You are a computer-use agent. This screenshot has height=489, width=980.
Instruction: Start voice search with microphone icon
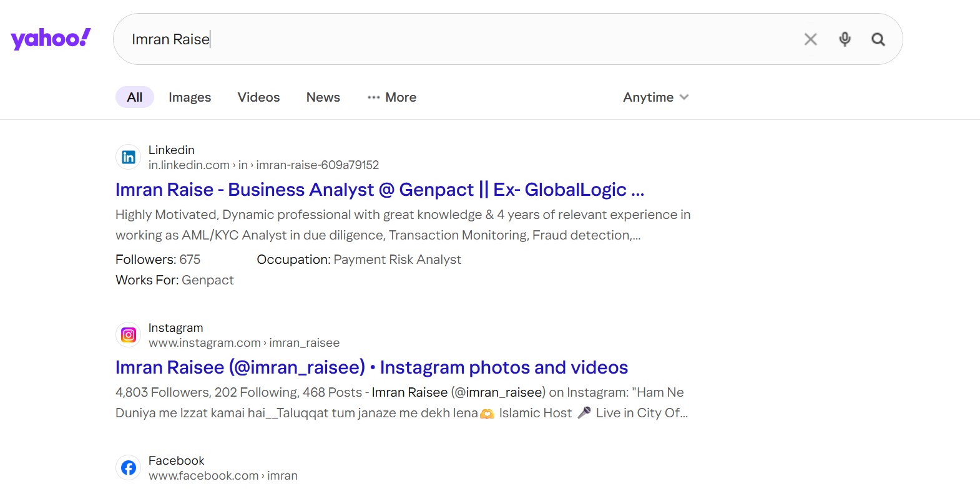[845, 39]
